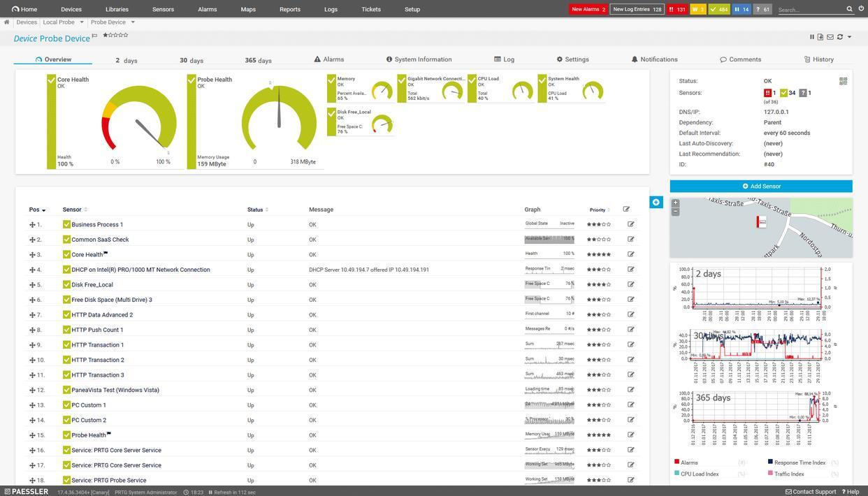Edit the Business Process 1 sensor row
Screen dimensions: 868x496
point(631,224)
